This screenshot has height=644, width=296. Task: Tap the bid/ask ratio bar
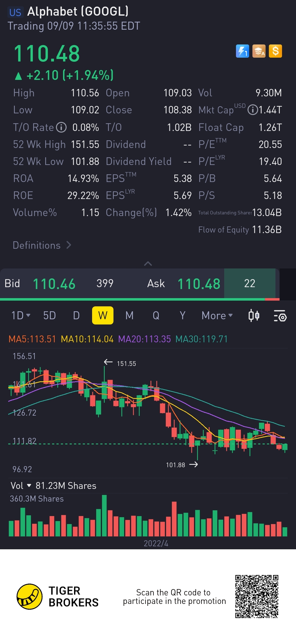click(140, 299)
